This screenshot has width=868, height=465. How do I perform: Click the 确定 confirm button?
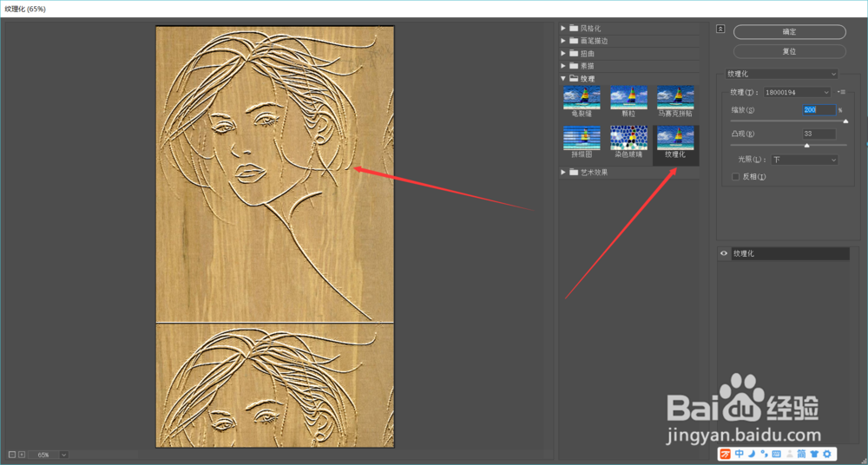pos(789,32)
